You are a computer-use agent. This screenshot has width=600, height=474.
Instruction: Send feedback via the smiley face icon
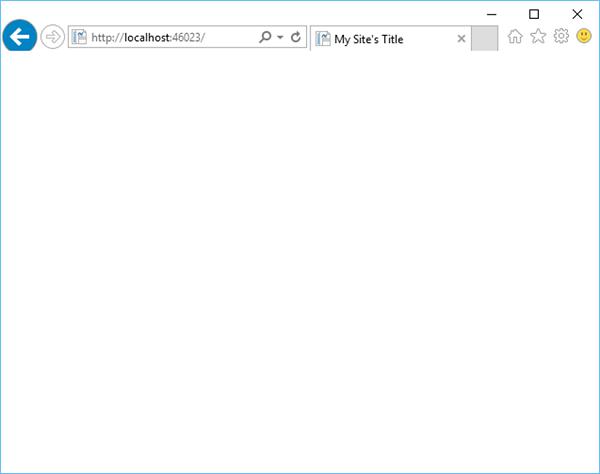(584, 36)
